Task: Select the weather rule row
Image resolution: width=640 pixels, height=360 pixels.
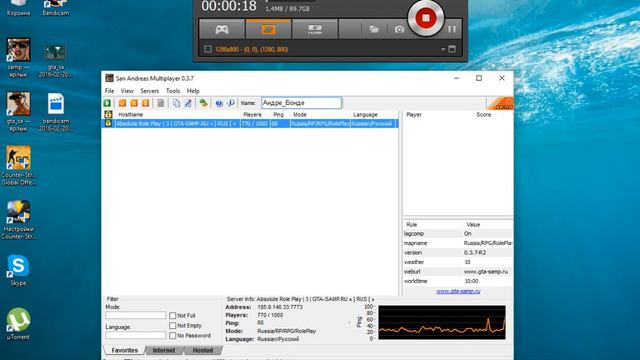Action: [x=458, y=262]
